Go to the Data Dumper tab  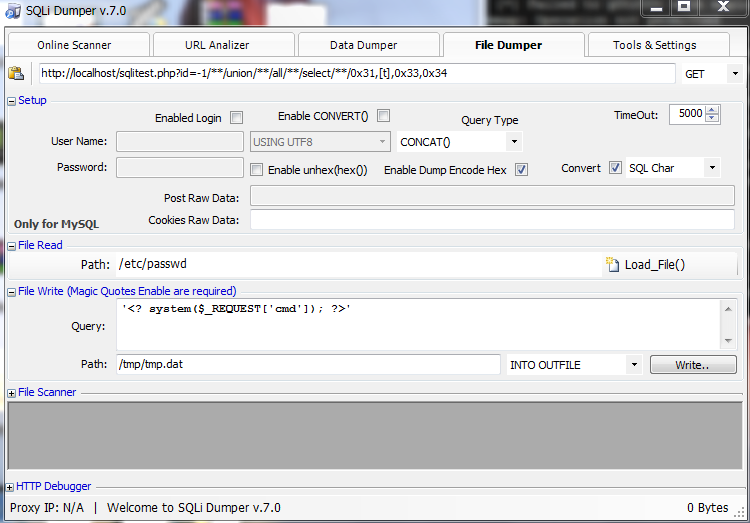click(x=368, y=45)
